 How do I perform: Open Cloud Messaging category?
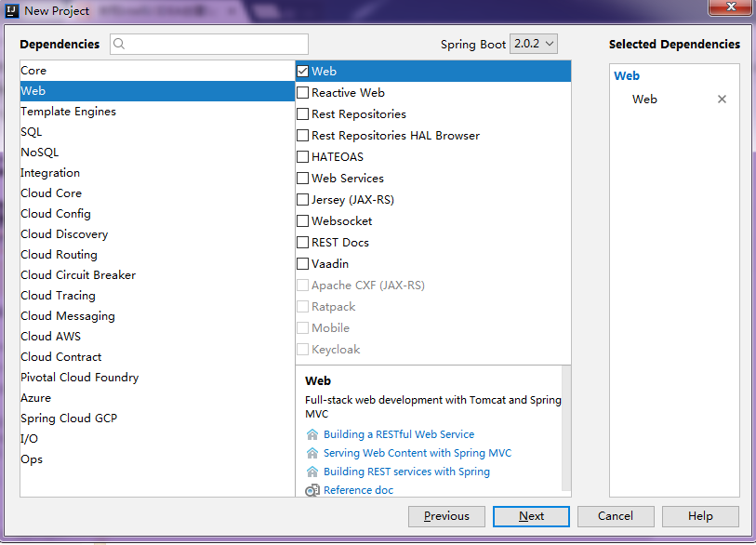157,316
